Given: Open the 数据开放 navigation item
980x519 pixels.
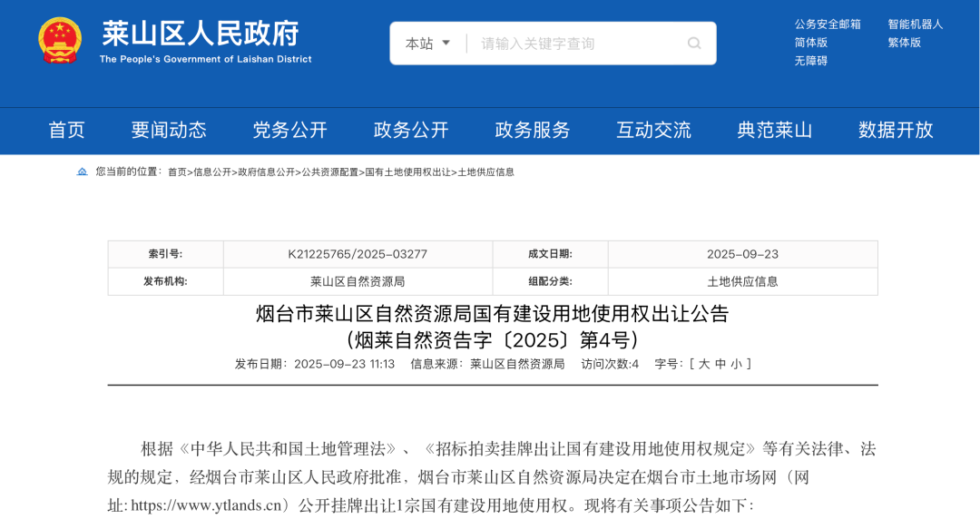Looking at the screenshot, I should (896, 130).
